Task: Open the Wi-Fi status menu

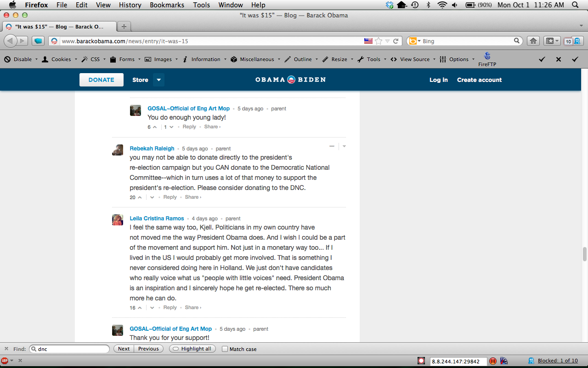Action: [442, 5]
